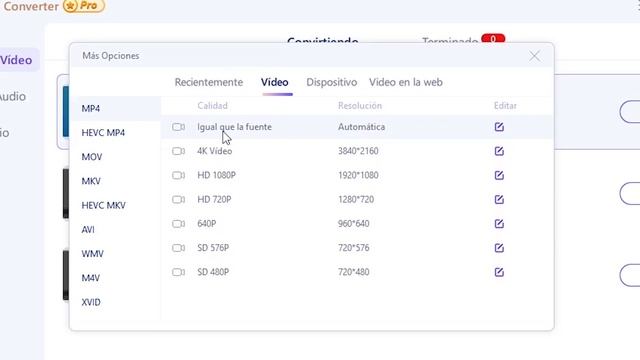Click camera icon beside 640P
This screenshot has height=360, width=640.
click(178, 224)
